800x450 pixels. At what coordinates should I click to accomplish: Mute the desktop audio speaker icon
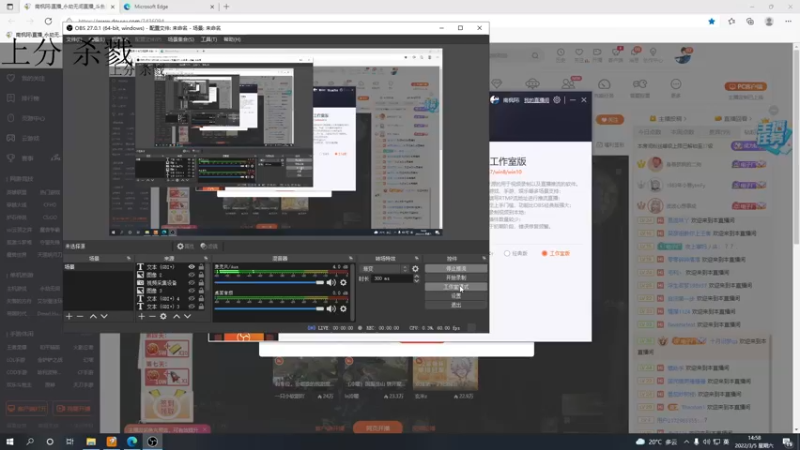pyautogui.click(x=331, y=309)
